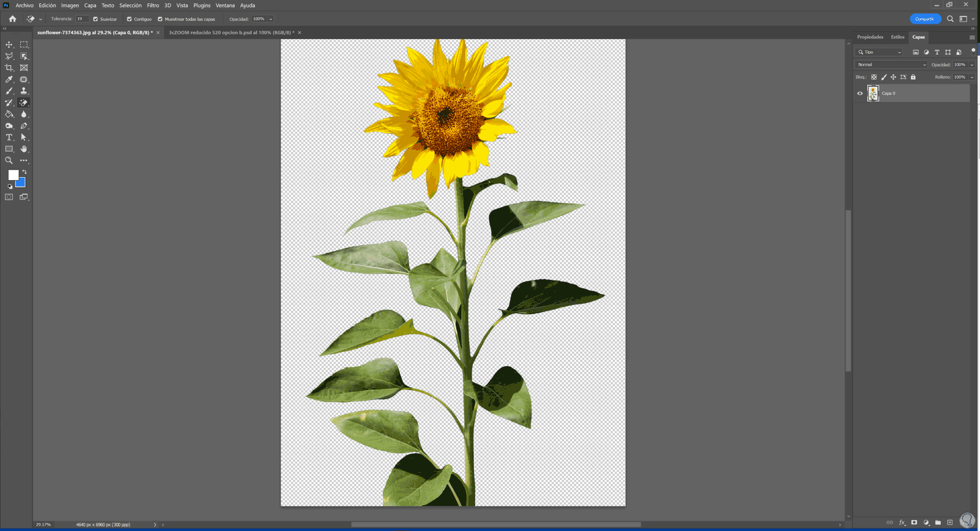Click the white foreground color swatch
The image size is (980, 531).
13,175
